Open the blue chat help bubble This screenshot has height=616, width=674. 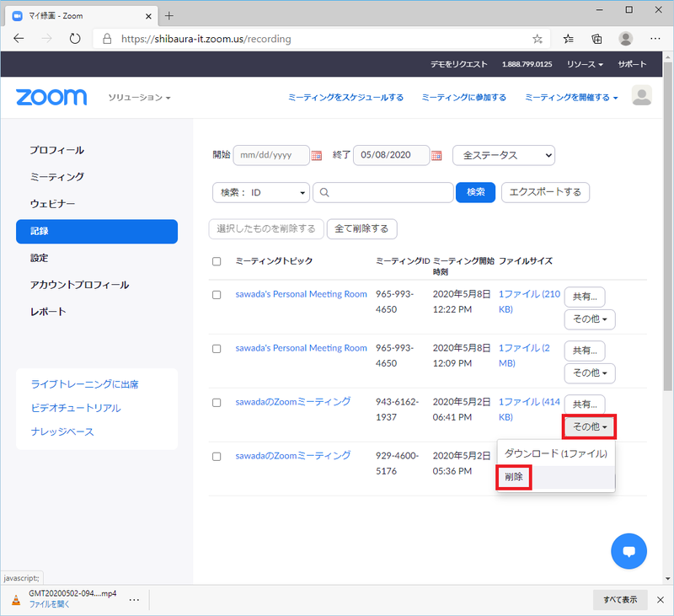coord(629,551)
